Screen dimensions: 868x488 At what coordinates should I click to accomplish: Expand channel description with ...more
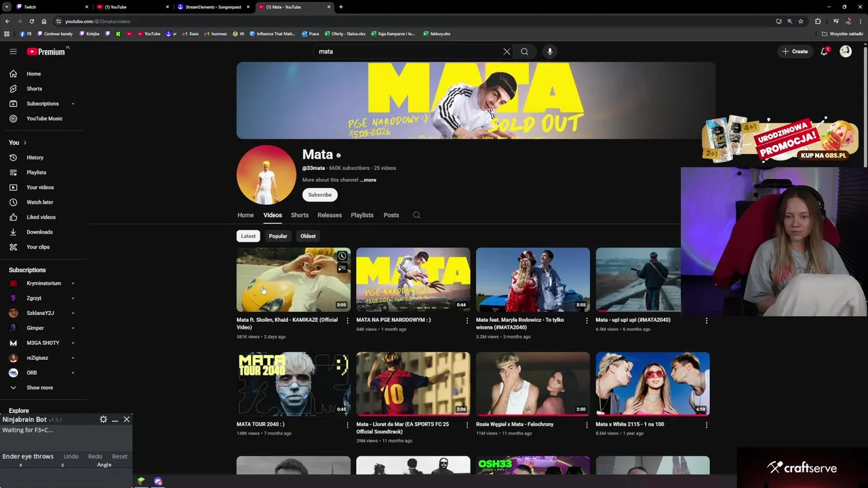(368, 180)
